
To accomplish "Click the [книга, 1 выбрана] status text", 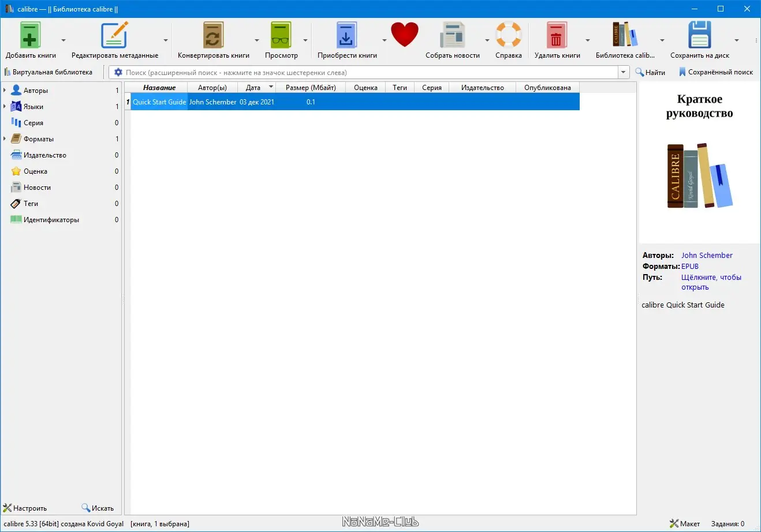I will [160, 524].
